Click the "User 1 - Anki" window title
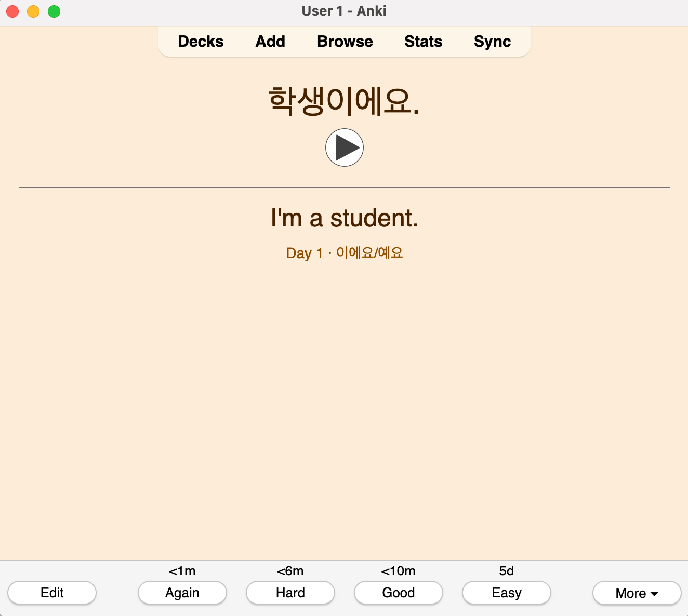Image resolution: width=688 pixels, height=616 pixels. 344,11
